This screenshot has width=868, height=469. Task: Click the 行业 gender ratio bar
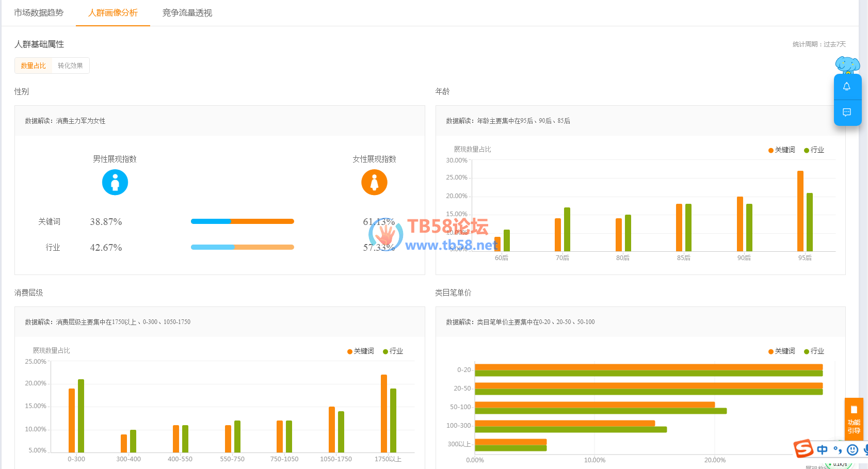click(242, 247)
